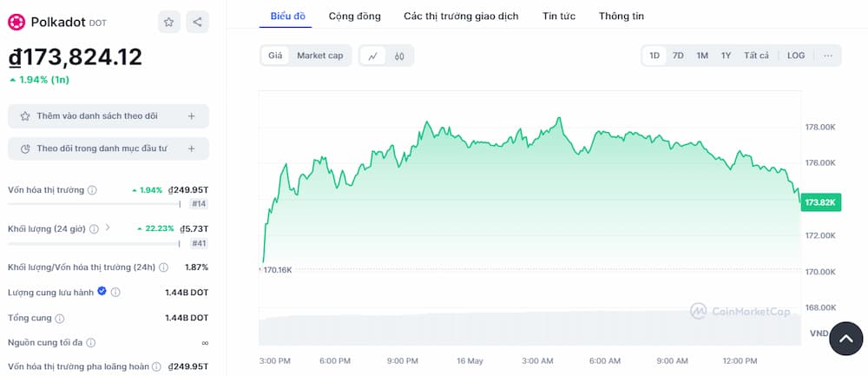Viewport: 868px width, 376px height.
Task: Click the 173.82K current price label
Action: (x=819, y=202)
